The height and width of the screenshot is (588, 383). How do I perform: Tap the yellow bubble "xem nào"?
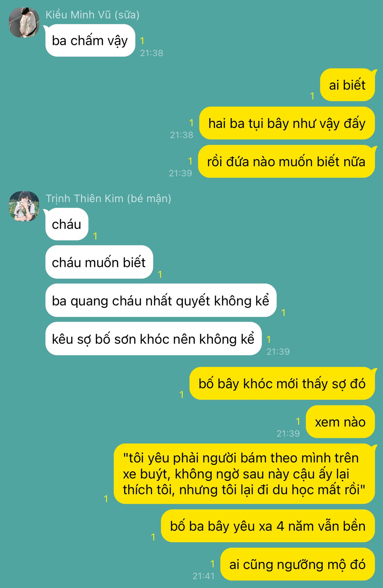[x=340, y=422]
